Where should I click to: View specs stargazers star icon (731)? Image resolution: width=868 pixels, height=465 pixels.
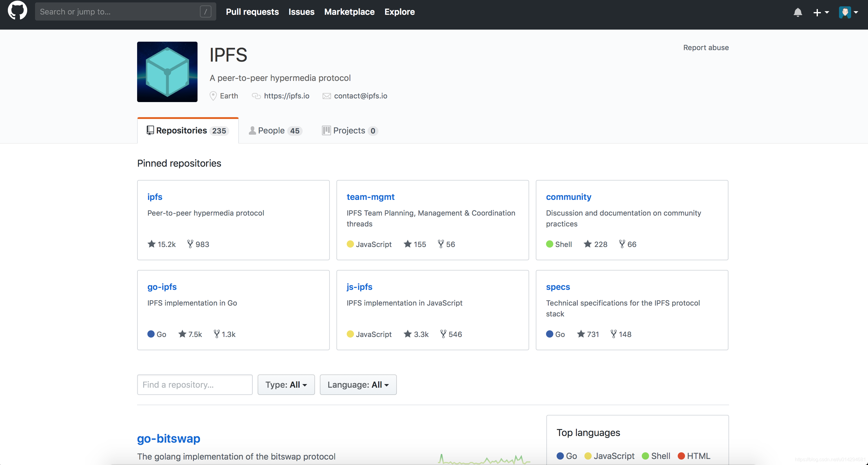click(x=580, y=334)
